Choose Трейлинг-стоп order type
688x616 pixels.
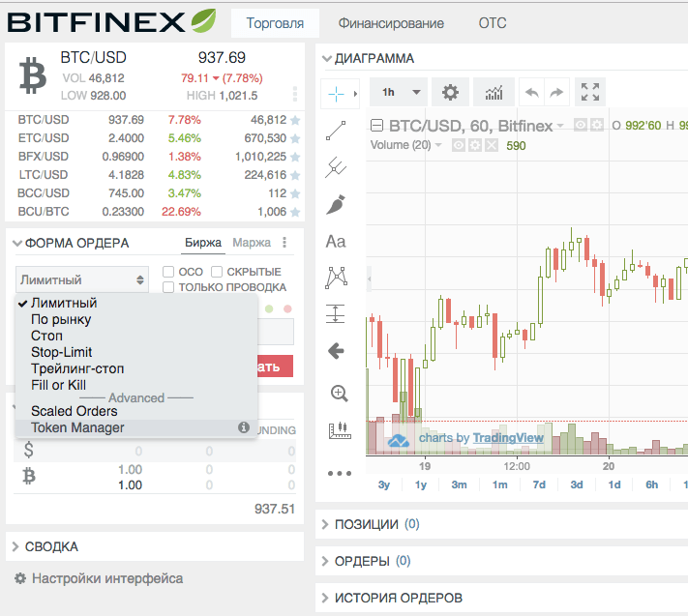pyautogui.click(x=136, y=368)
